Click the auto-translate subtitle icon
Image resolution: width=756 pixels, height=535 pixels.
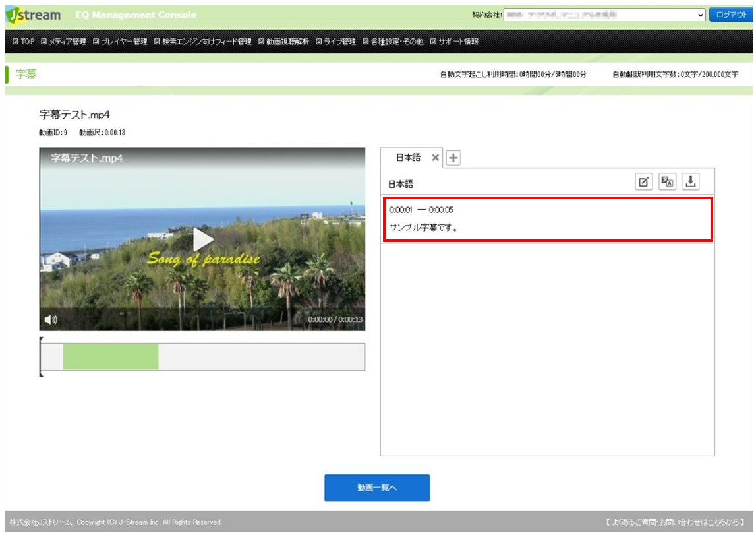point(667,182)
